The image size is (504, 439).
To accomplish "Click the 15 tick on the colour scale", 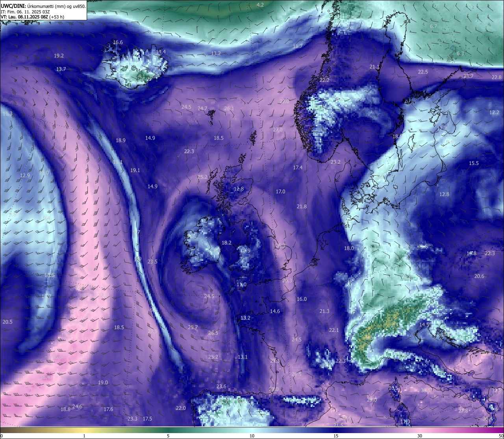I will (x=336, y=435).
